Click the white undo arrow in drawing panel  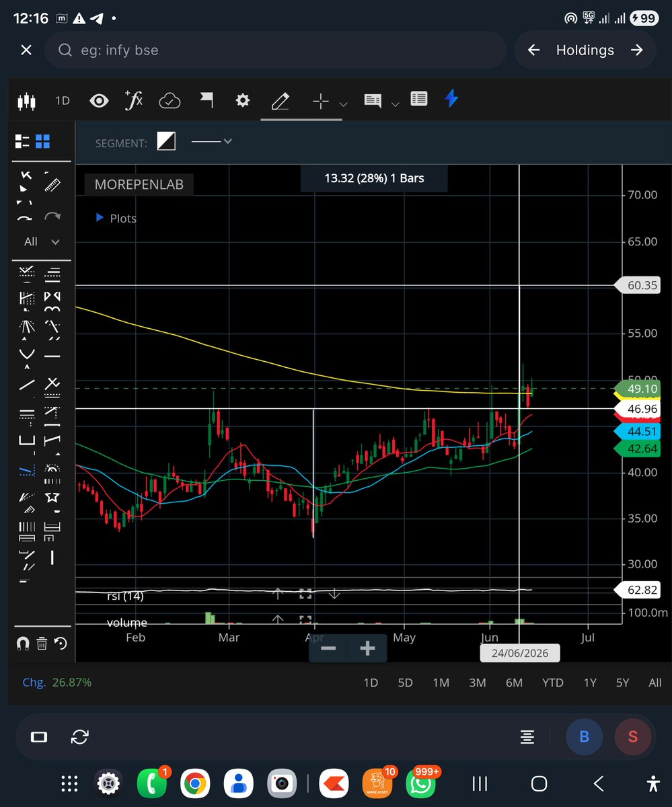pos(25,217)
